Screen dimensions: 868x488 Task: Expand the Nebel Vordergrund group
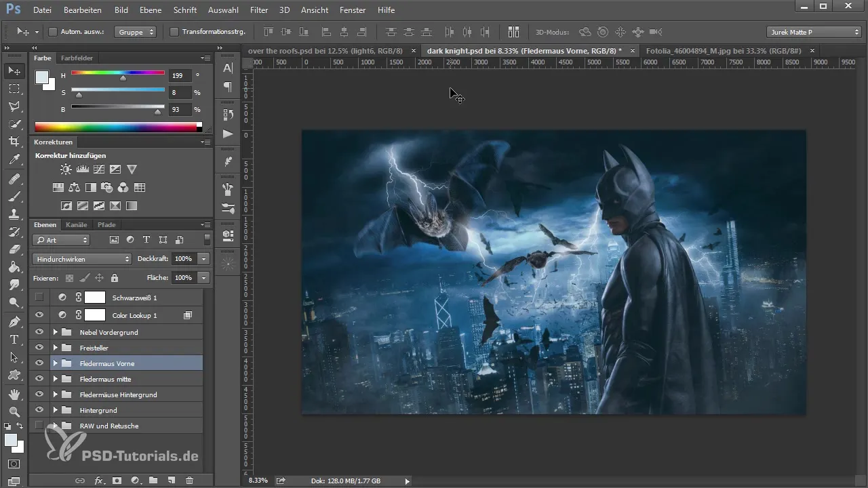(x=56, y=332)
